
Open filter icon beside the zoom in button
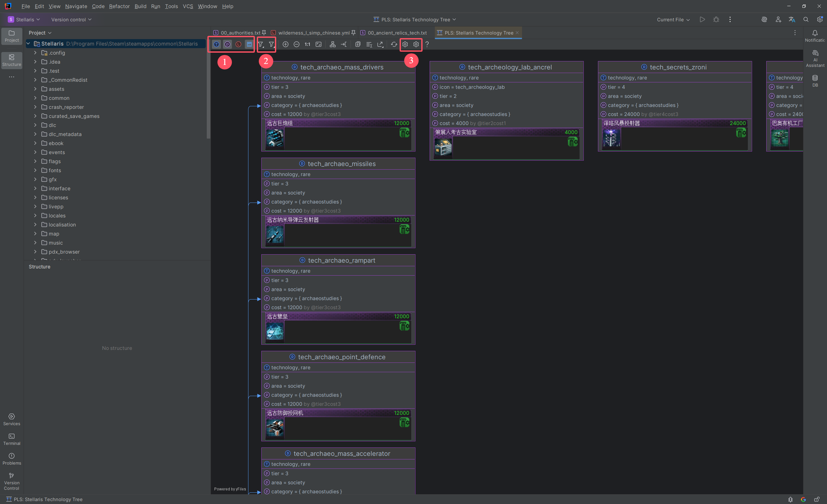[272, 44]
